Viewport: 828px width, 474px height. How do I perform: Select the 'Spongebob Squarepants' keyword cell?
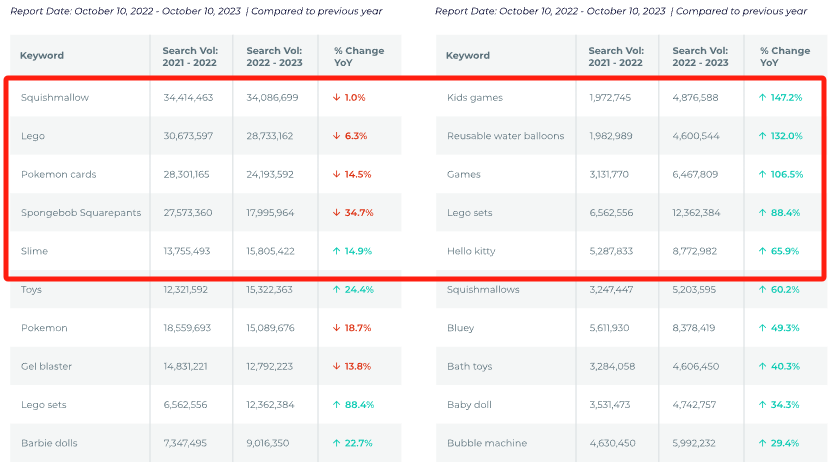(81, 213)
